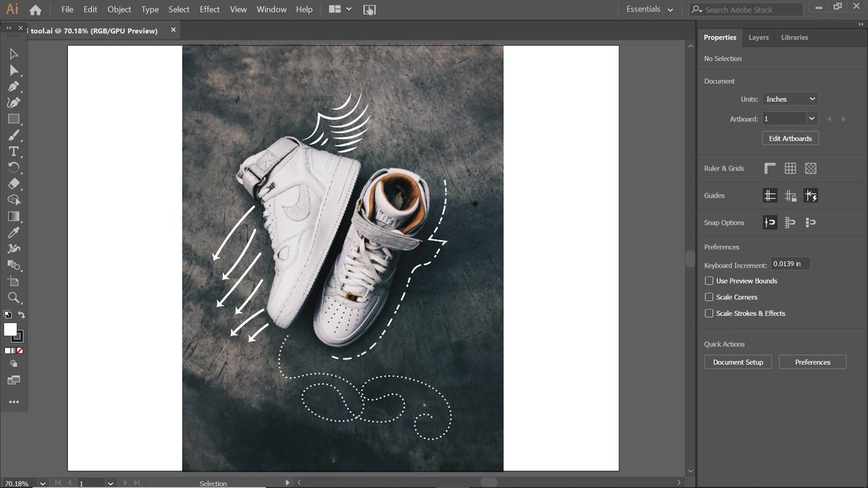868x488 pixels.
Task: Toggle Transparency Grid icon
Action: [811, 168]
